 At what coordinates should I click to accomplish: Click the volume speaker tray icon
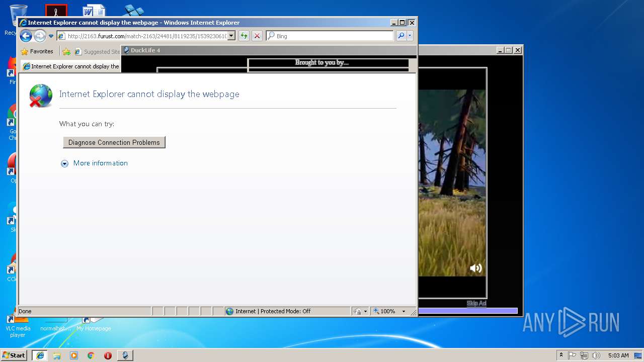coord(596,355)
